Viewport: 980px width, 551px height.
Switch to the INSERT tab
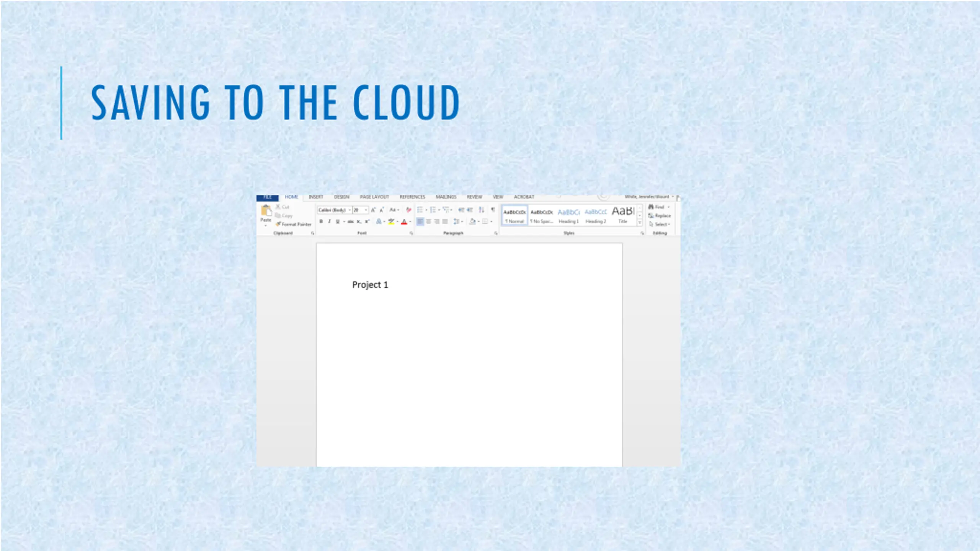coord(316,197)
